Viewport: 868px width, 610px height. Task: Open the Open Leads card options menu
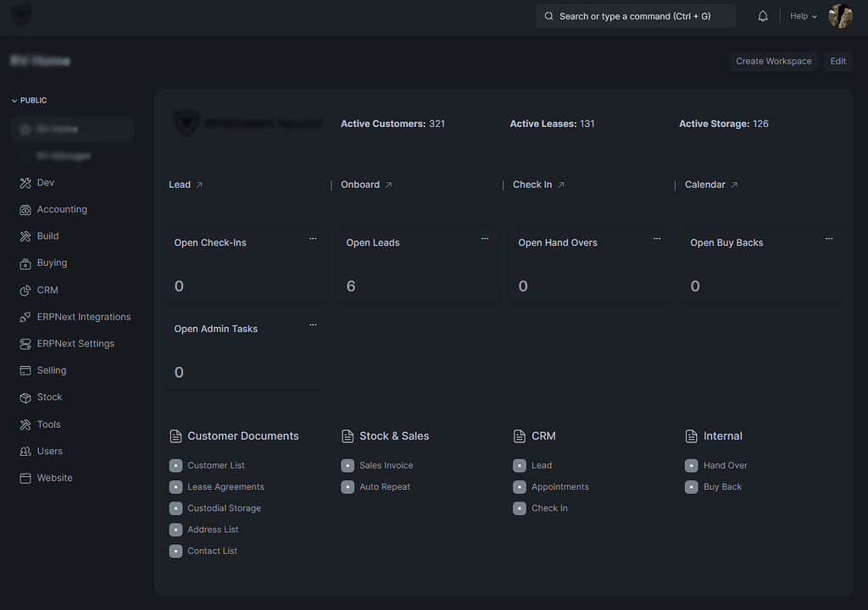click(485, 239)
